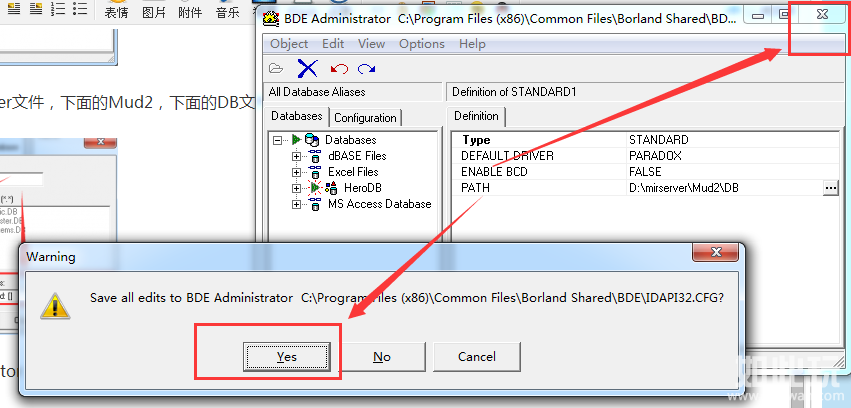Select the HeroDB database icon
The height and width of the screenshot is (408, 851).
coord(333,188)
